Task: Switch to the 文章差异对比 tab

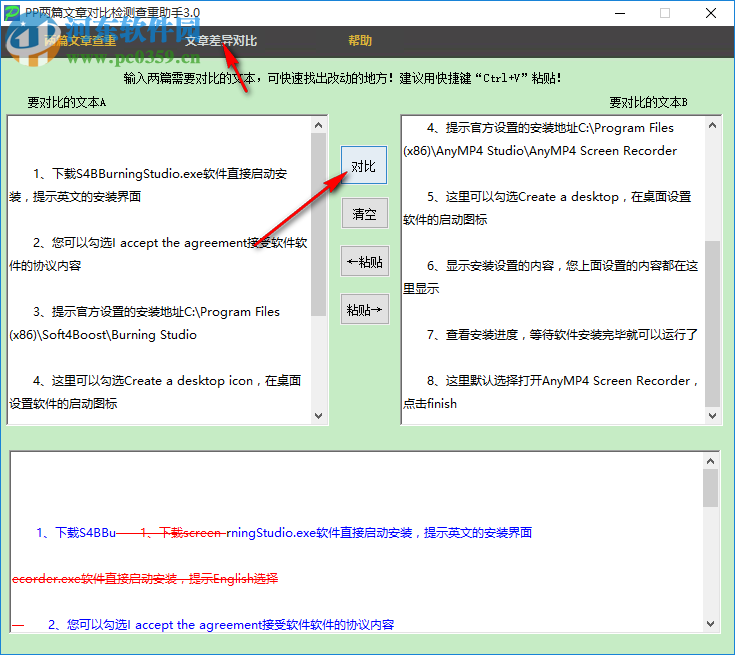Action: (221, 41)
